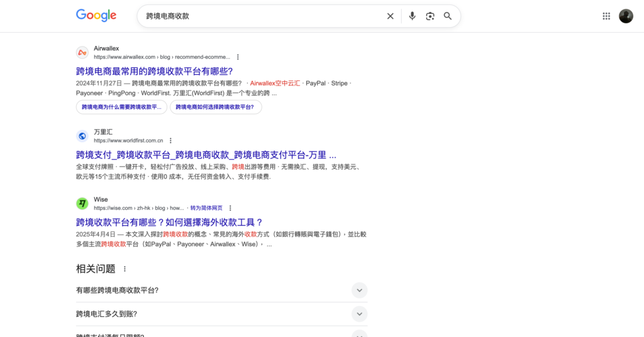Open more options for Wise result
Image resolution: width=644 pixels, height=337 pixels.
tap(230, 208)
